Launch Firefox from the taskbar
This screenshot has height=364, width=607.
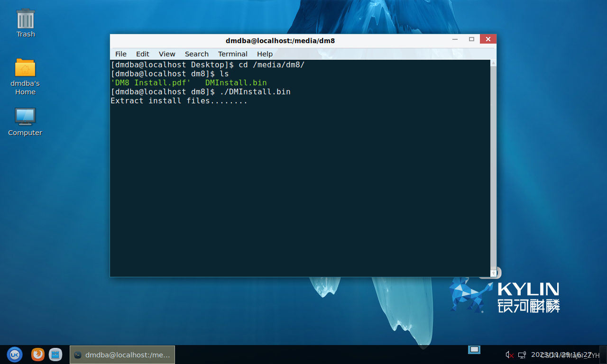tap(38, 355)
